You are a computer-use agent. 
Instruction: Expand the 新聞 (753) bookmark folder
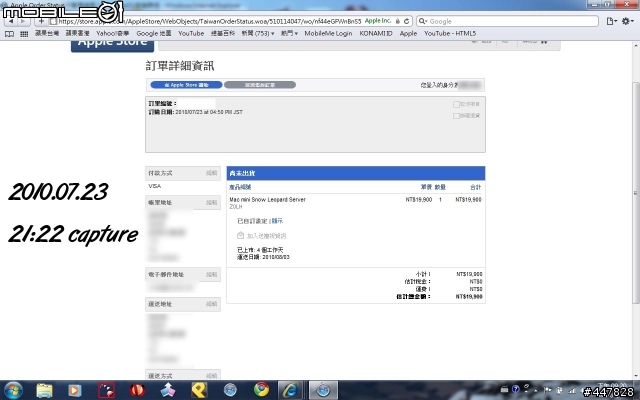coord(258,33)
